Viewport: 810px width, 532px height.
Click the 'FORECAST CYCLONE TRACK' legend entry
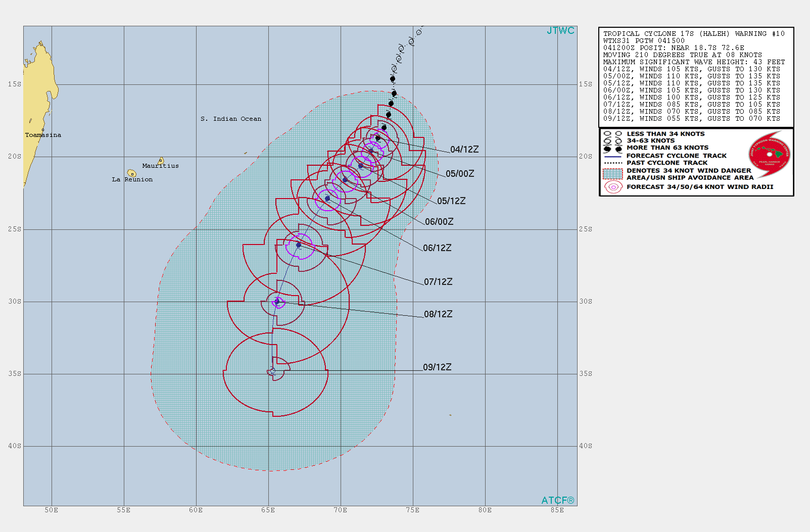676,156
